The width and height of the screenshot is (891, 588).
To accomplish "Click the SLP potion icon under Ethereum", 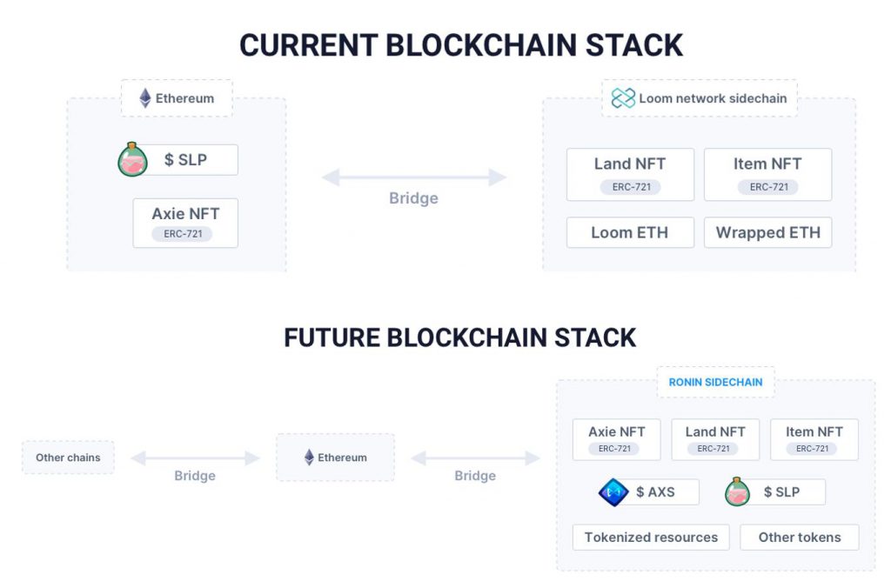I will click(x=133, y=160).
